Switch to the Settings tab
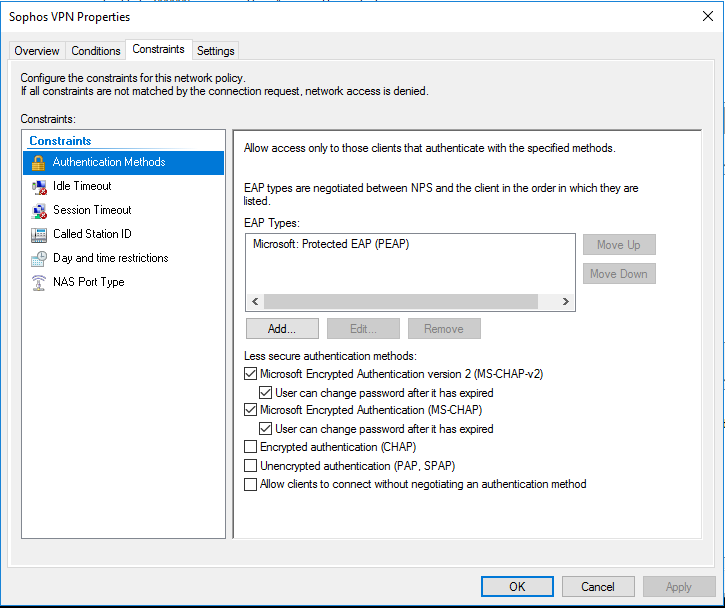The image size is (725, 608). coord(215,51)
